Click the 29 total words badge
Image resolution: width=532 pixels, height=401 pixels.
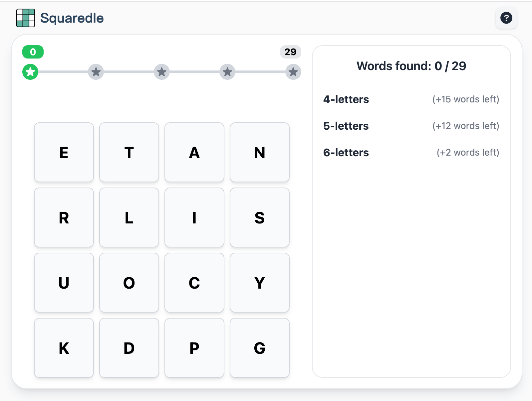click(290, 52)
